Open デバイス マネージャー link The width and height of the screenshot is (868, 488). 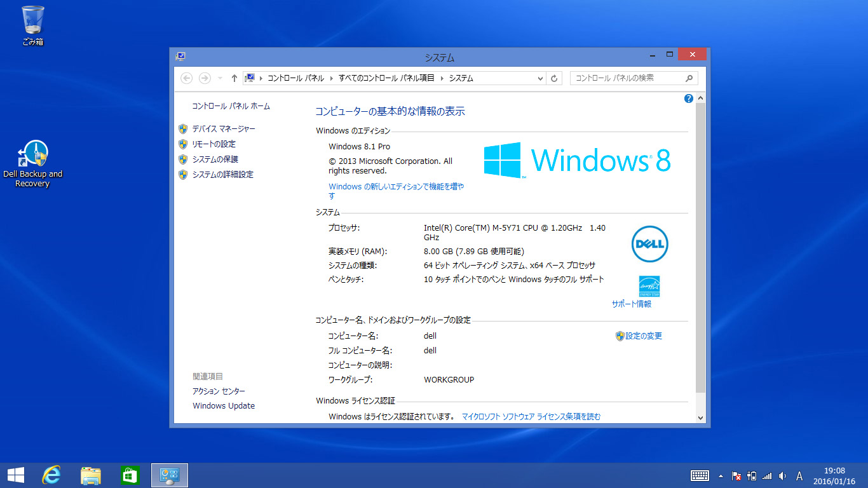[x=224, y=129]
